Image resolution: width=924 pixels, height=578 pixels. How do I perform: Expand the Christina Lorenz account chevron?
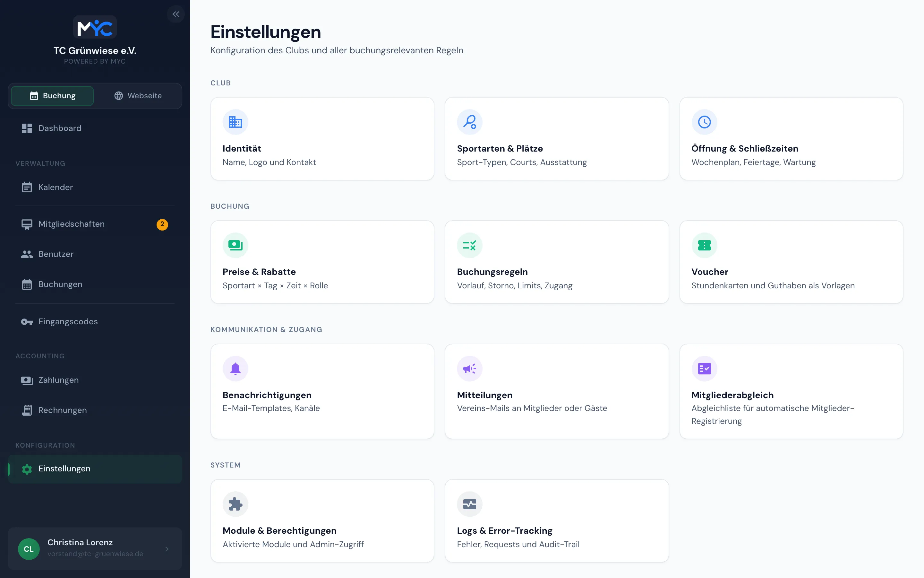pyautogui.click(x=167, y=549)
